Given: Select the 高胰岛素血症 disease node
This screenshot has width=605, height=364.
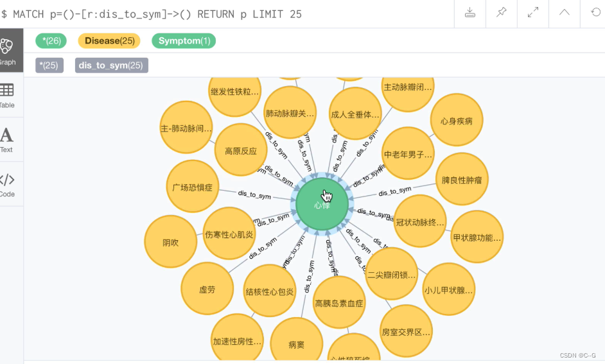Looking at the screenshot, I should pyautogui.click(x=339, y=302).
